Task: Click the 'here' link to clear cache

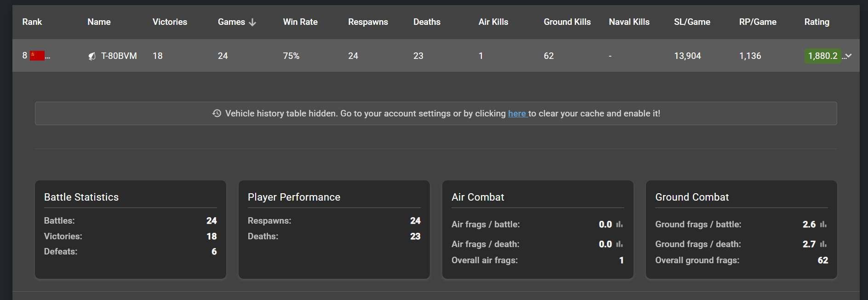Action: 517,113
